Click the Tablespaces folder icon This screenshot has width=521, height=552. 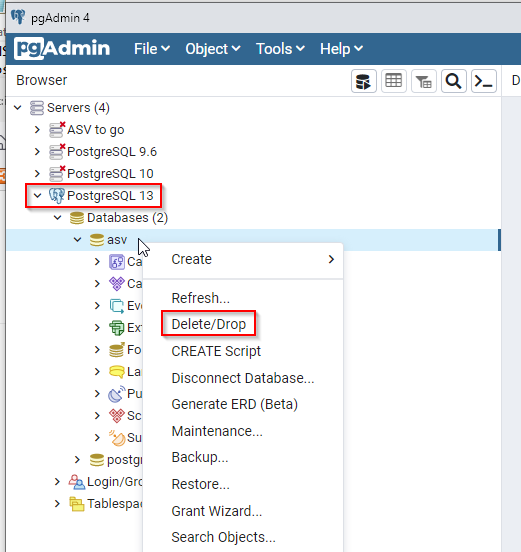pyautogui.click(x=77, y=504)
